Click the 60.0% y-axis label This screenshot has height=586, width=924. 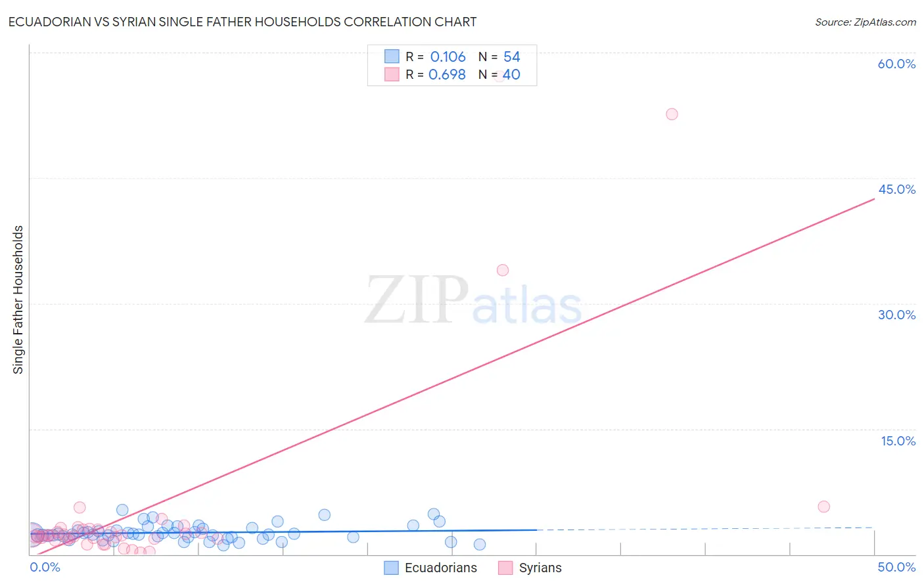pos(896,64)
